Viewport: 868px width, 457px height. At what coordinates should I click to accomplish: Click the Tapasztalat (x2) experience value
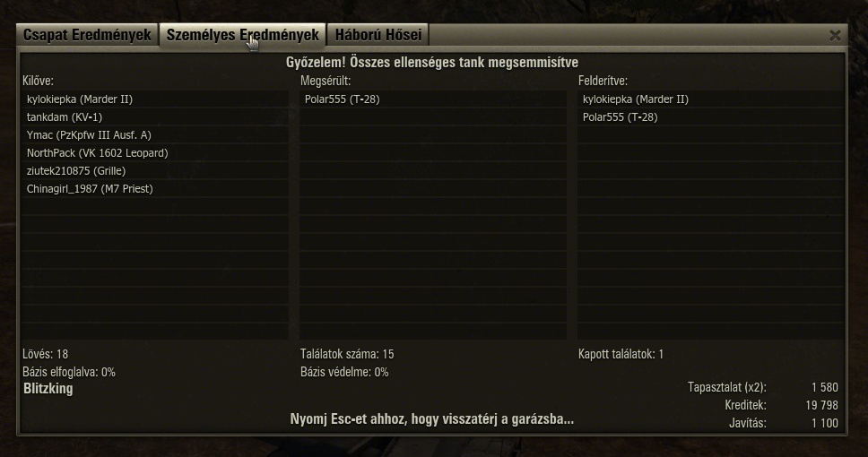coord(825,387)
